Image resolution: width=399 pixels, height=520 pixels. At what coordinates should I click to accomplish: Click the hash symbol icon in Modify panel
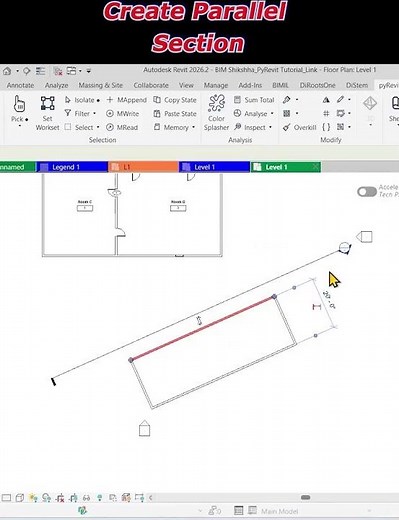326,114
